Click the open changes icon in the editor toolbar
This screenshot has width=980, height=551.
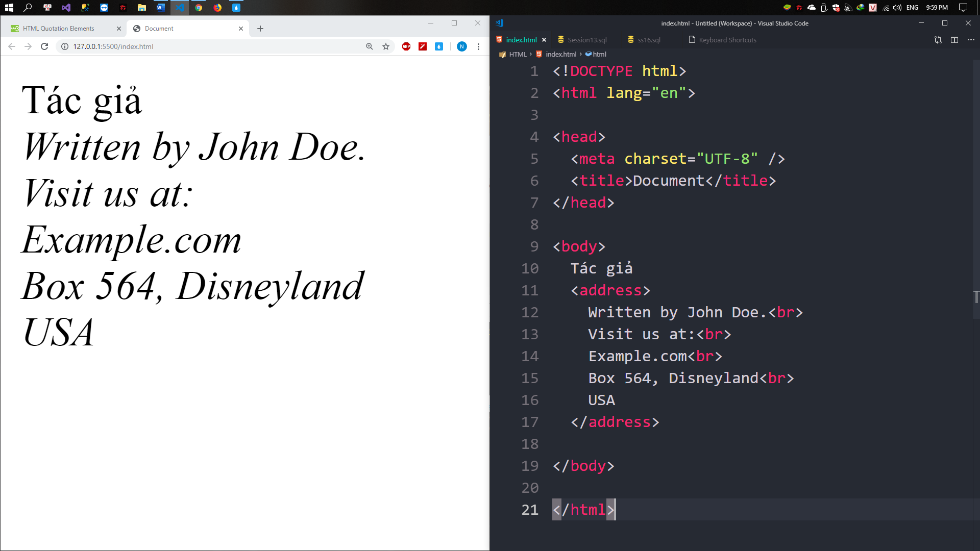click(938, 40)
